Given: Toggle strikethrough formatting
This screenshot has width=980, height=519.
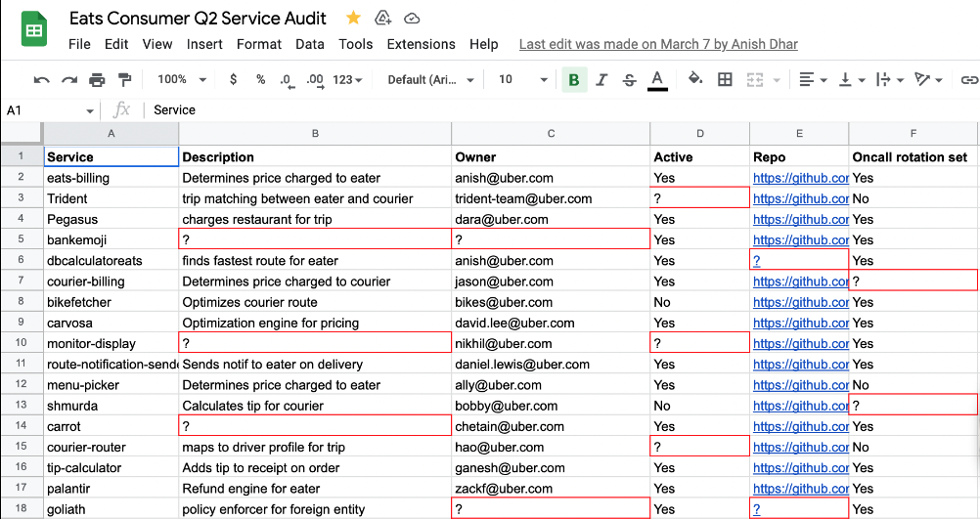Looking at the screenshot, I should 629,80.
